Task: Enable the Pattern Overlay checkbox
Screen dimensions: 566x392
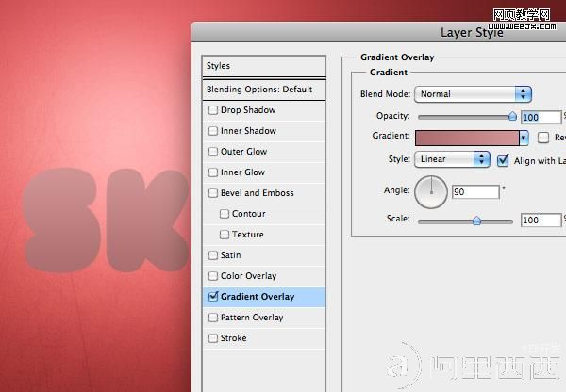Action: pyautogui.click(x=213, y=318)
